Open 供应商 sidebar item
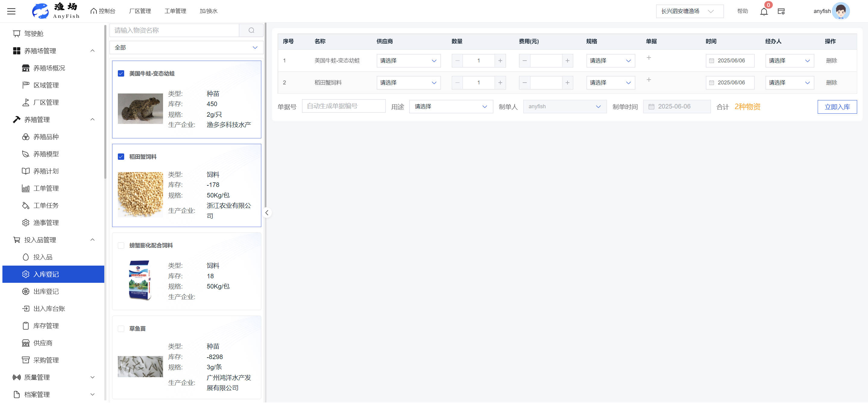Screen dimensions: 868x407 43,343
